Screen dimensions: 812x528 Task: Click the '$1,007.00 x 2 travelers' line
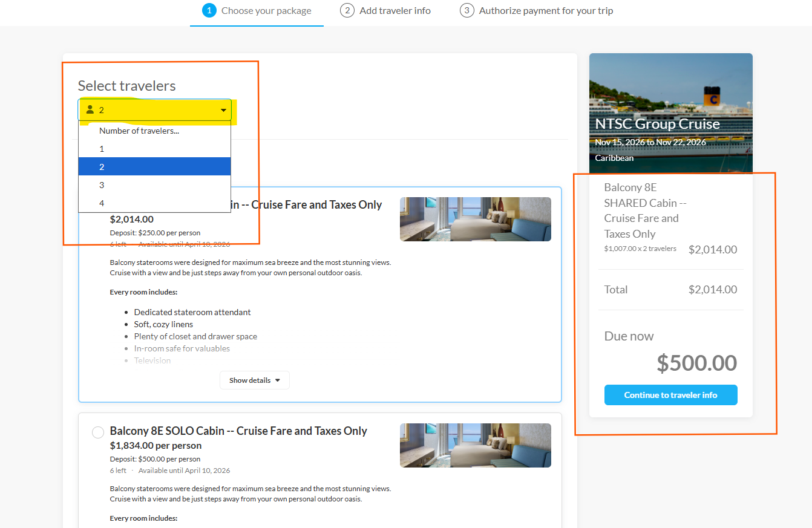(640, 249)
